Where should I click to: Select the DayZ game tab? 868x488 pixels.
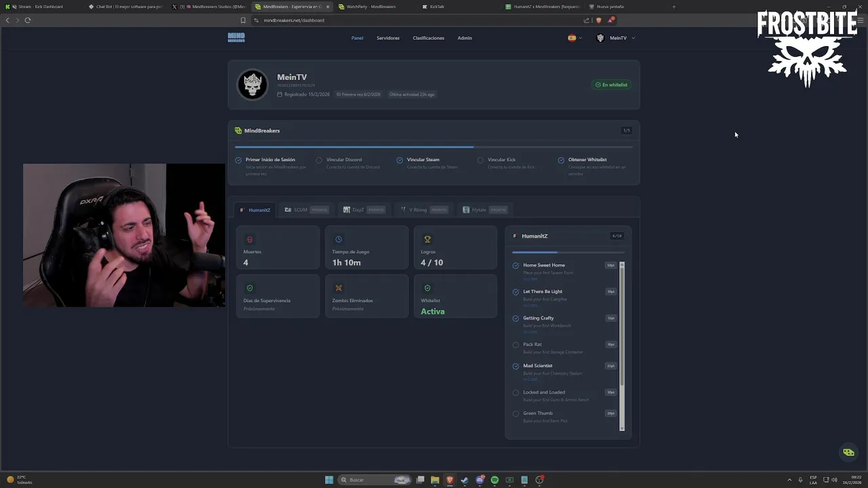tap(364, 210)
